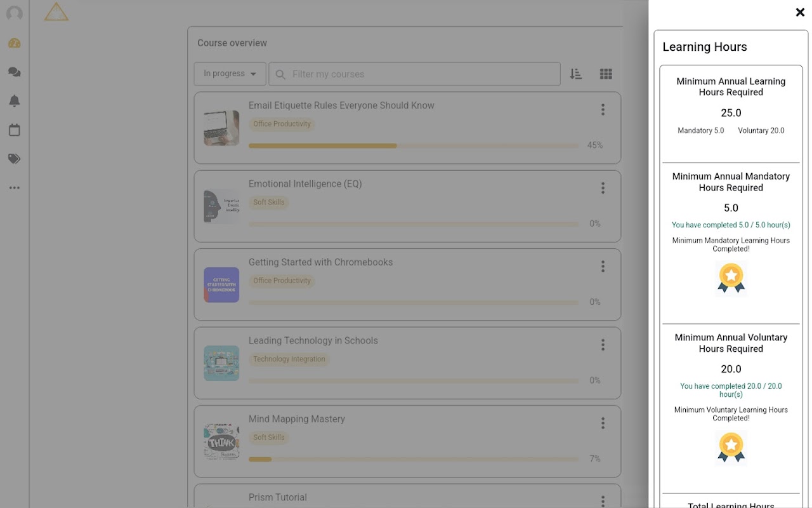Click the Soft Skills tag under Emotional Intelligence
The image size is (812, 508).
268,203
